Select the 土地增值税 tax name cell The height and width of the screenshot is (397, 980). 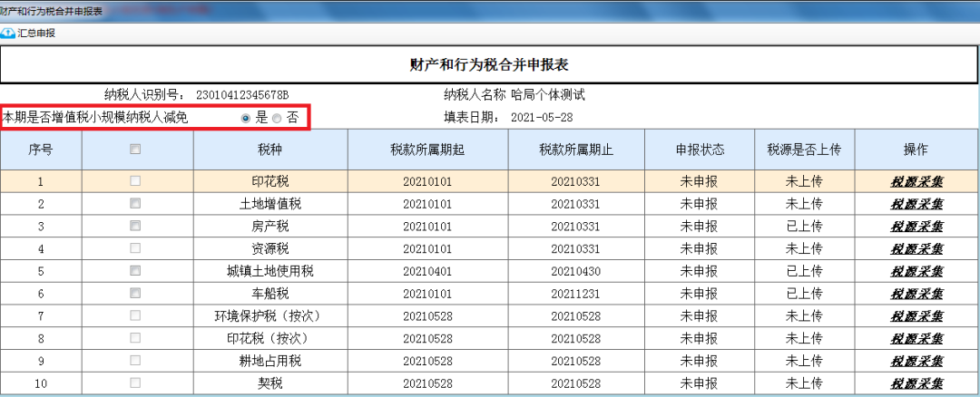(270, 204)
